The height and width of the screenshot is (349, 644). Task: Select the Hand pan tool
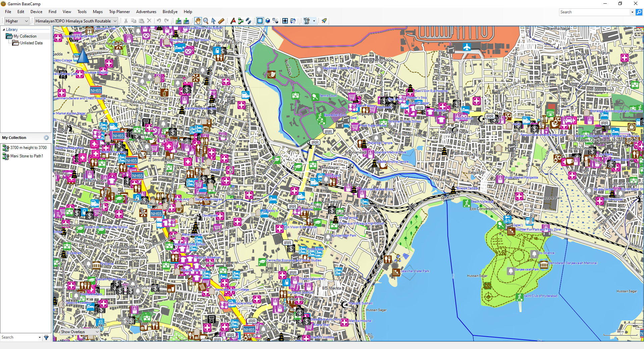click(198, 21)
